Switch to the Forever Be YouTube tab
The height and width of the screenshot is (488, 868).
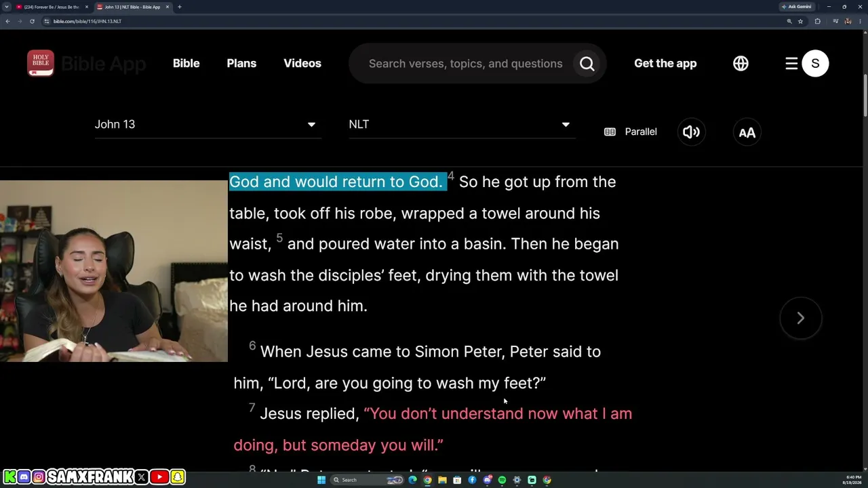click(52, 7)
